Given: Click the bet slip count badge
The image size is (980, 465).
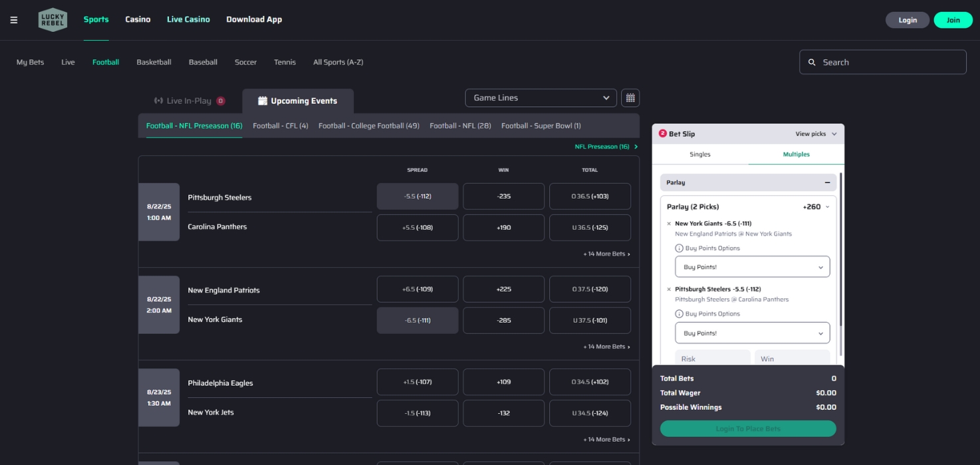Looking at the screenshot, I should point(662,134).
